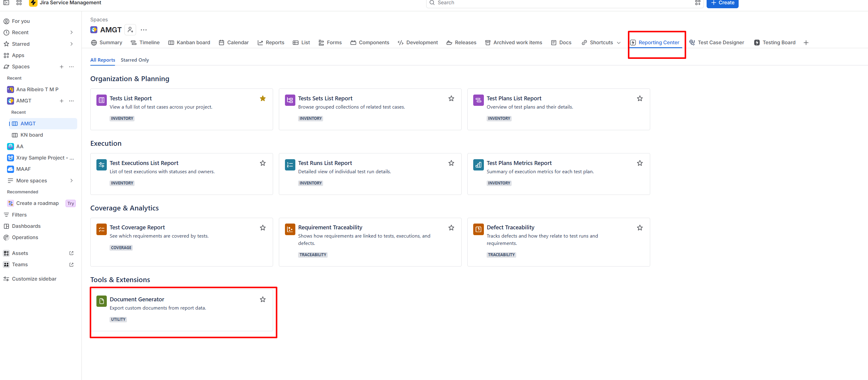Star the Test Coverage Report
Viewport: 868px width, 380px height.
pyautogui.click(x=263, y=228)
